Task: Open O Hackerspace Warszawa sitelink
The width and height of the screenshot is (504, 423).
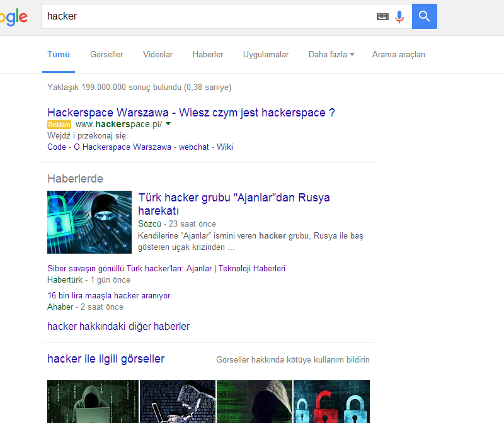Action: [122, 147]
